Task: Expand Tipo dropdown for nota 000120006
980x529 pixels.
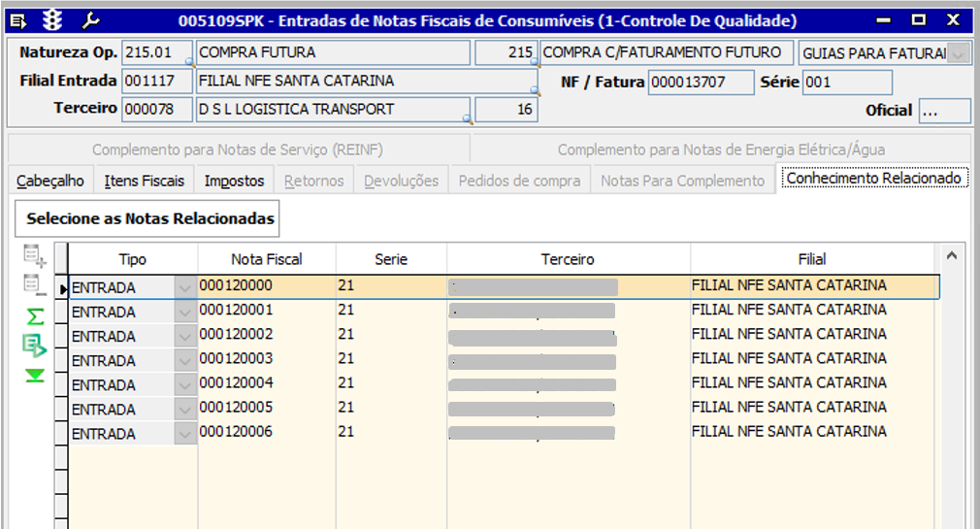Action: click(x=184, y=434)
